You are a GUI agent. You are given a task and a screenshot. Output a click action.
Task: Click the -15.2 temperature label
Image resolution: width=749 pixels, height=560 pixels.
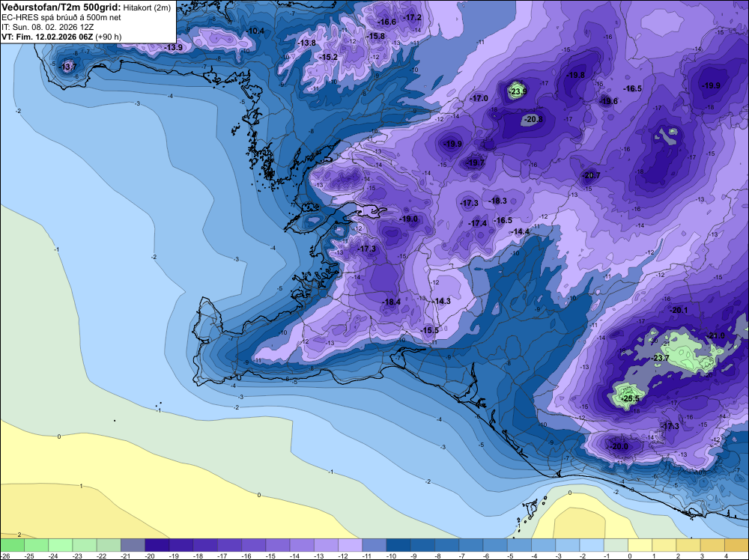coord(329,57)
